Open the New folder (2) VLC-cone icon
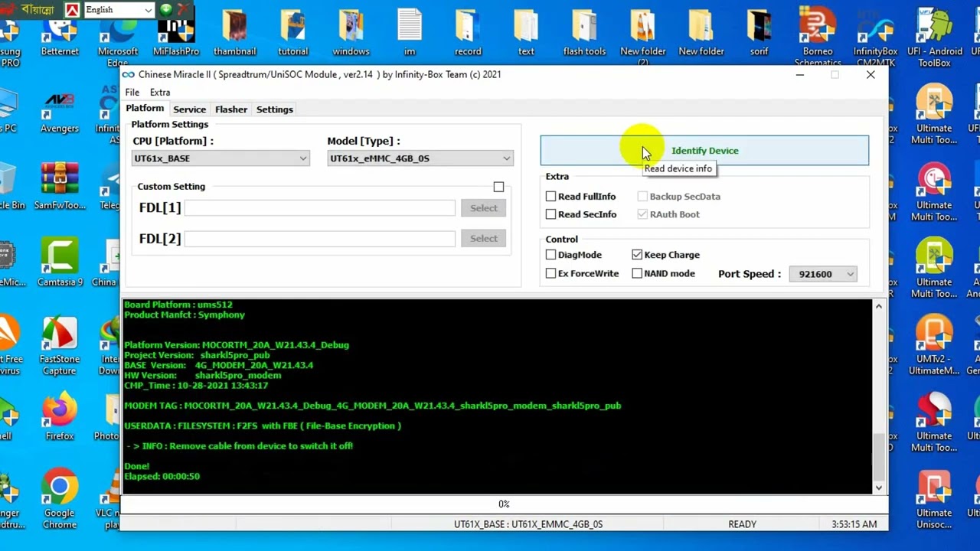 (643, 37)
